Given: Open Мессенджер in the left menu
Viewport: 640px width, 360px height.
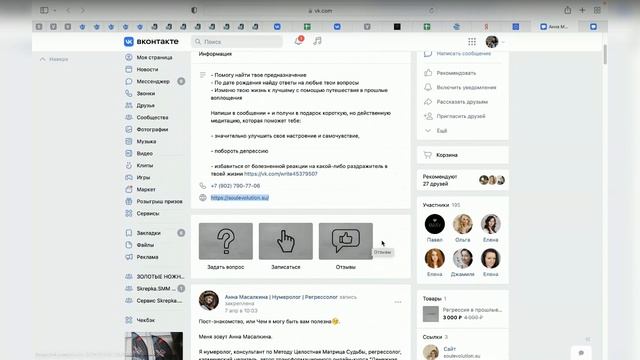Looking at the screenshot, I should tap(154, 81).
